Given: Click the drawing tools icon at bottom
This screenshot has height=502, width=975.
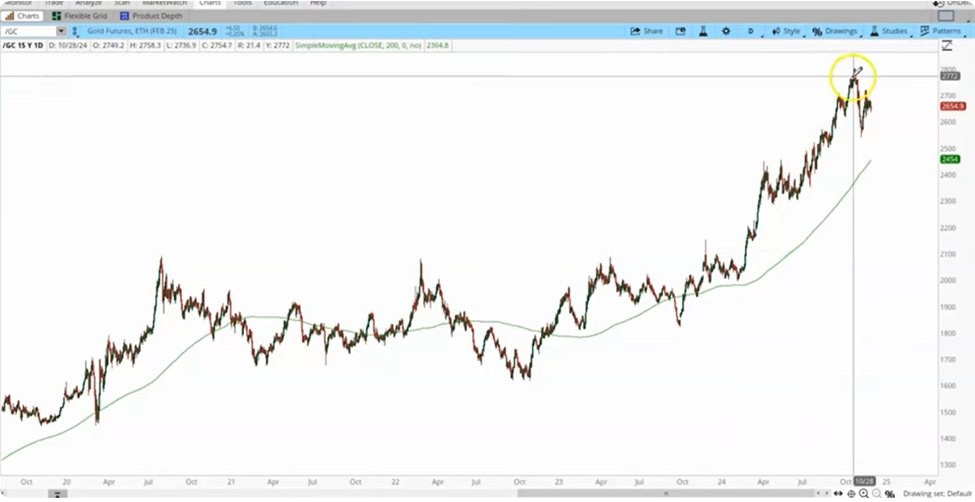Looking at the screenshot, I should click(x=890, y=494).
